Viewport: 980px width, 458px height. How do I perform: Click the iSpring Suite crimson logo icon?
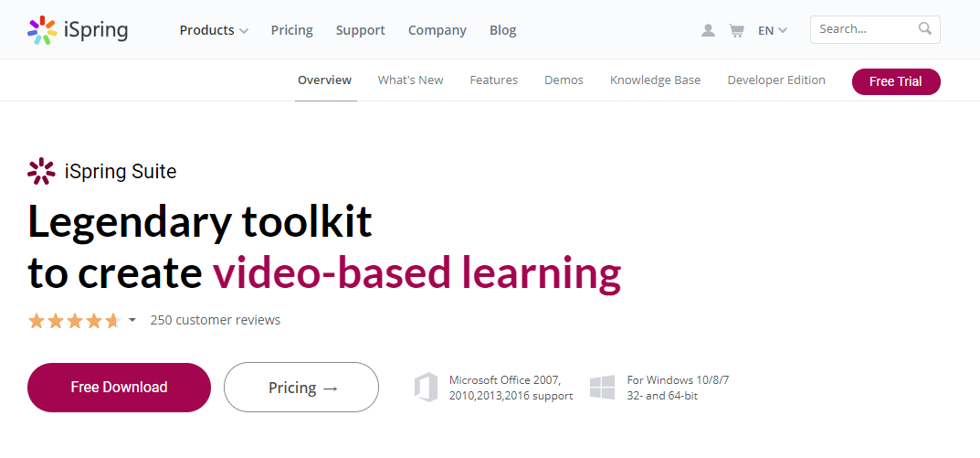coord(41,171)
